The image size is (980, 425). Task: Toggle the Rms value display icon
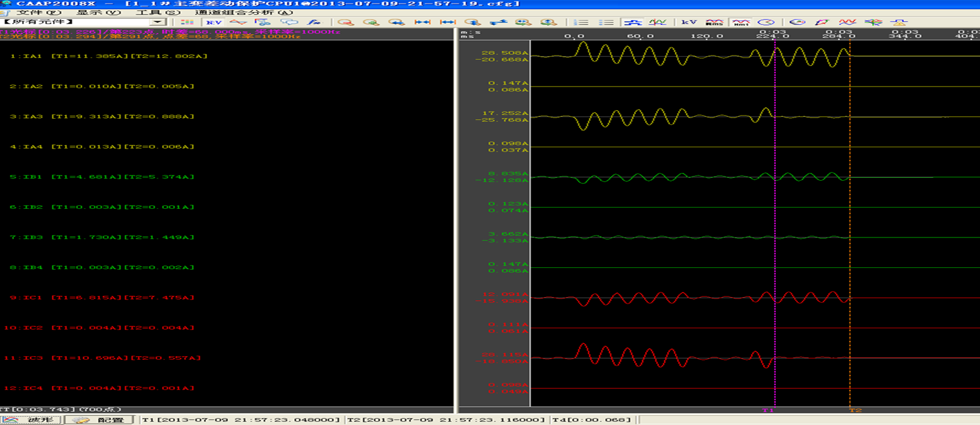[714, 22]
